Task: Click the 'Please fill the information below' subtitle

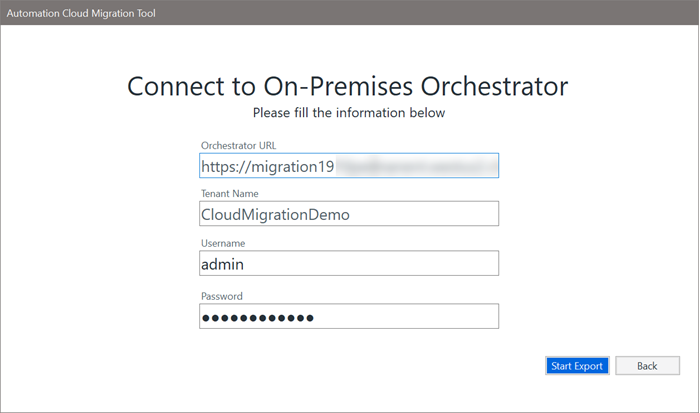Action: (348, 113)
